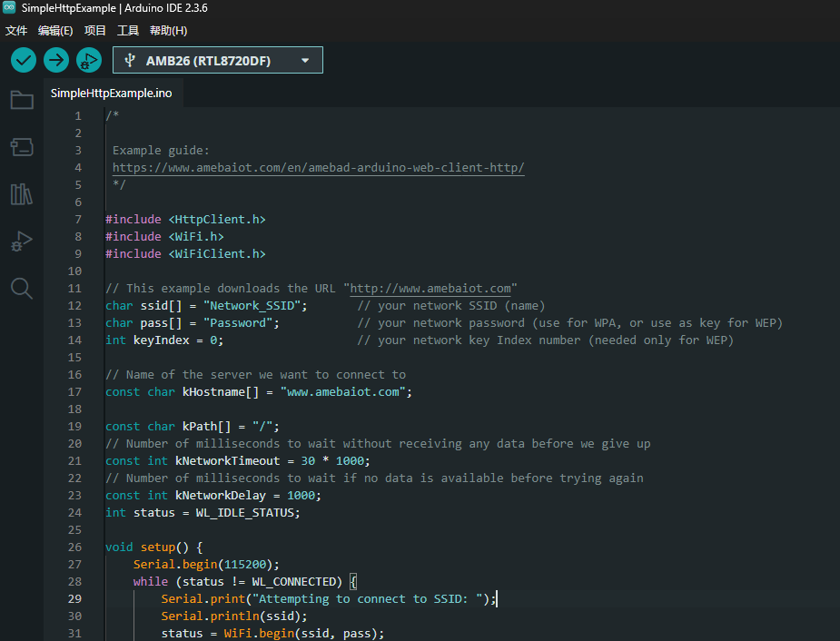
Task: Open the AMB26 (RTL8720DF) board selector
Action: (x=218, y=60)
